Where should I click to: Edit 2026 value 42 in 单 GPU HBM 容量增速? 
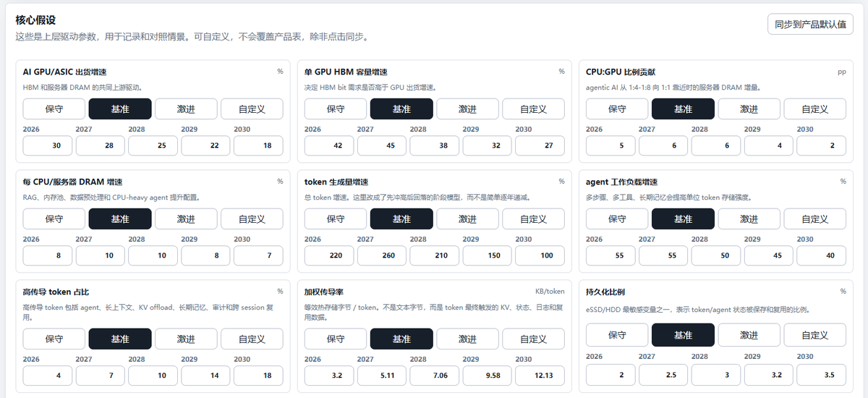click(329, 145)
